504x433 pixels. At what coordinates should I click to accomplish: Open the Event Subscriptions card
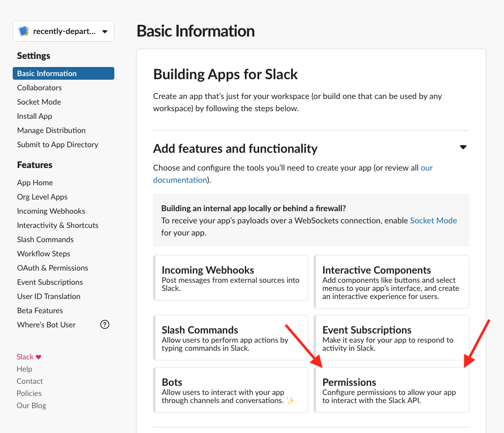click(392, 338)
